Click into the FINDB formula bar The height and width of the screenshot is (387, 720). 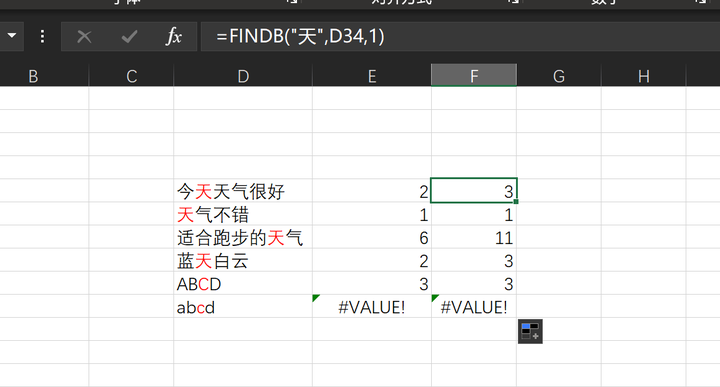460,36
